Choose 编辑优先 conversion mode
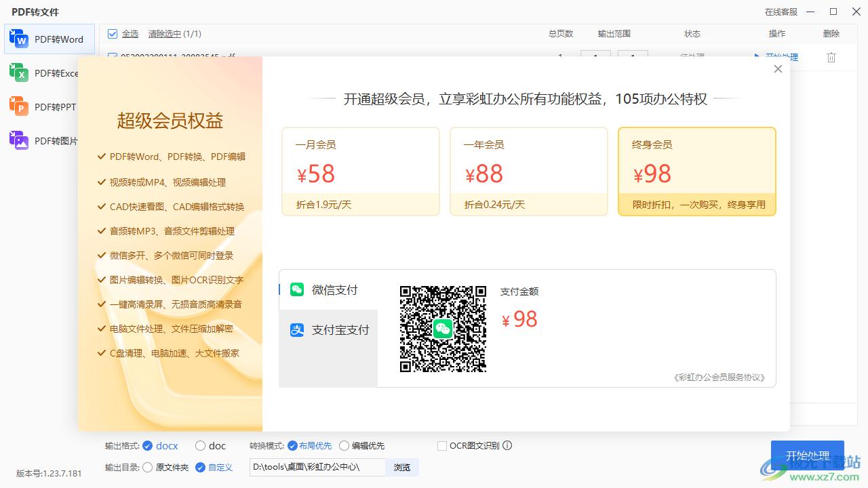Screen dimensions: 868x488 pos(344,446)
